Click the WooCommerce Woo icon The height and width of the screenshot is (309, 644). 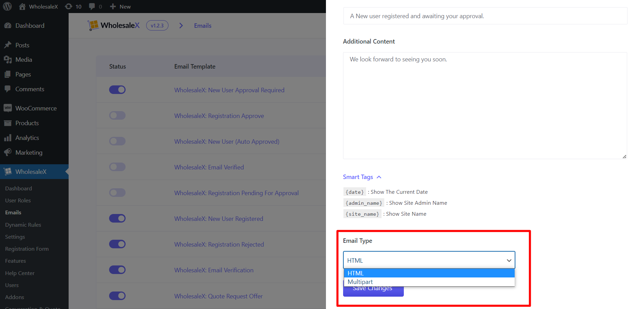click(x=8, y=108)
